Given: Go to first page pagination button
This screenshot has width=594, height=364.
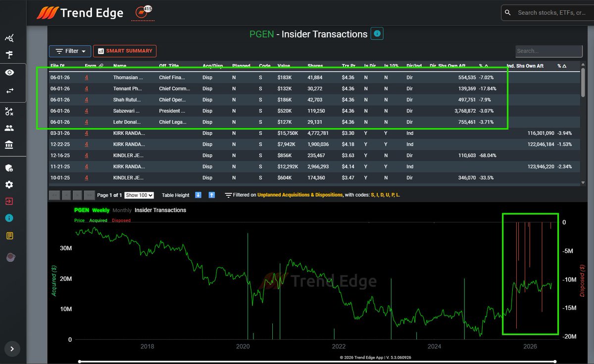Looking at the screenshot, I should 53,195.
